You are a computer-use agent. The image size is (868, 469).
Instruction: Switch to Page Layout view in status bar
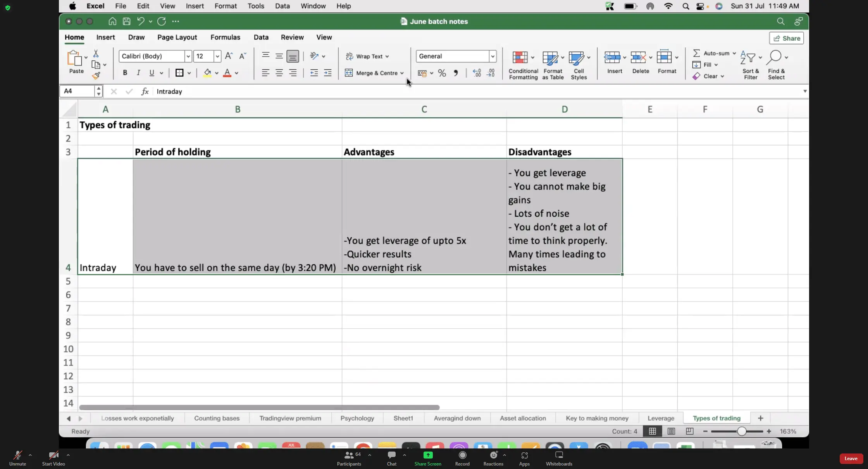click(x=671, y=431)
